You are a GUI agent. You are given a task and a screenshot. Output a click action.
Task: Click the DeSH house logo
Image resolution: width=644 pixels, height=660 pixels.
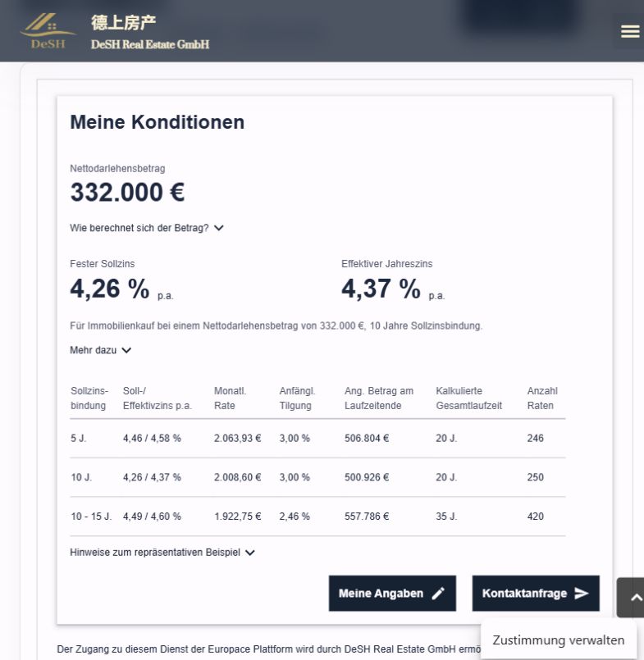(48, 31)
